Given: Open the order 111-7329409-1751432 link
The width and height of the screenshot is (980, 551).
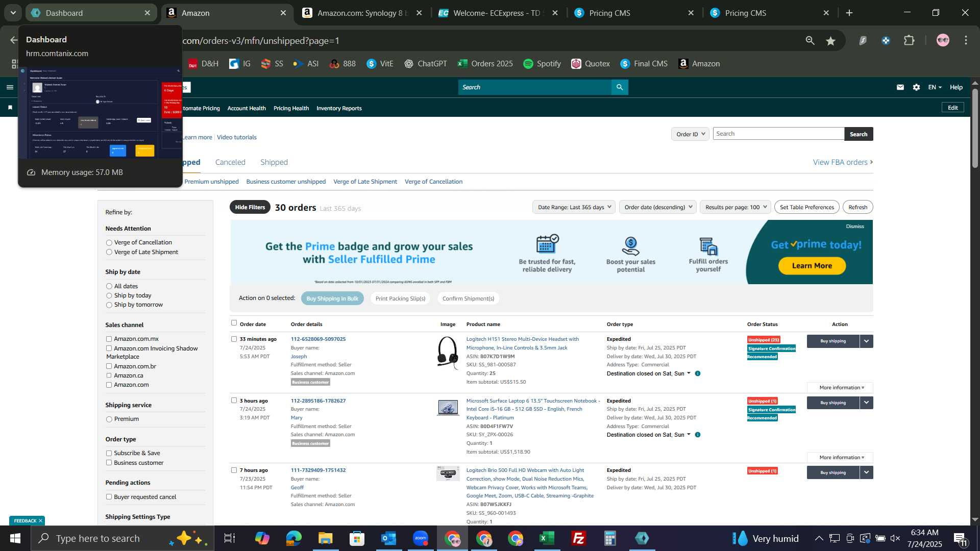Looking at the screenshot, I should tap(318, 470).
